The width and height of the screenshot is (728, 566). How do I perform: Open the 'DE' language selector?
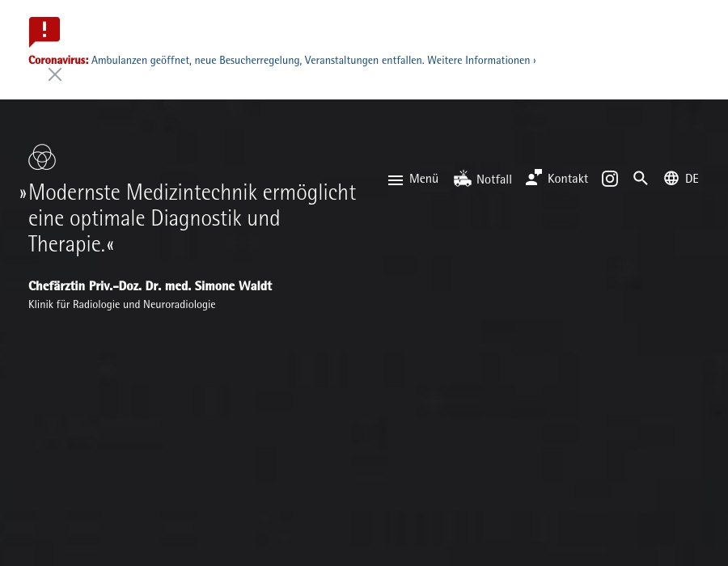pos(692,179)
